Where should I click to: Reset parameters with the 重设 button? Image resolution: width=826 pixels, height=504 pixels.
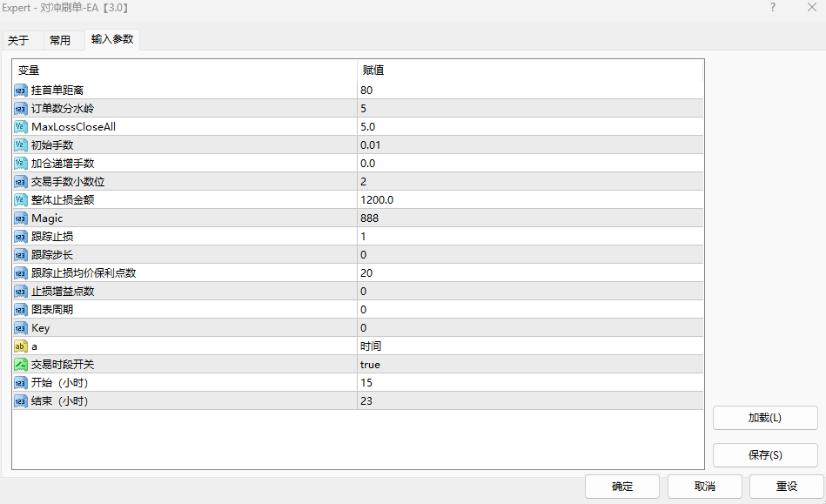(786, 487)
